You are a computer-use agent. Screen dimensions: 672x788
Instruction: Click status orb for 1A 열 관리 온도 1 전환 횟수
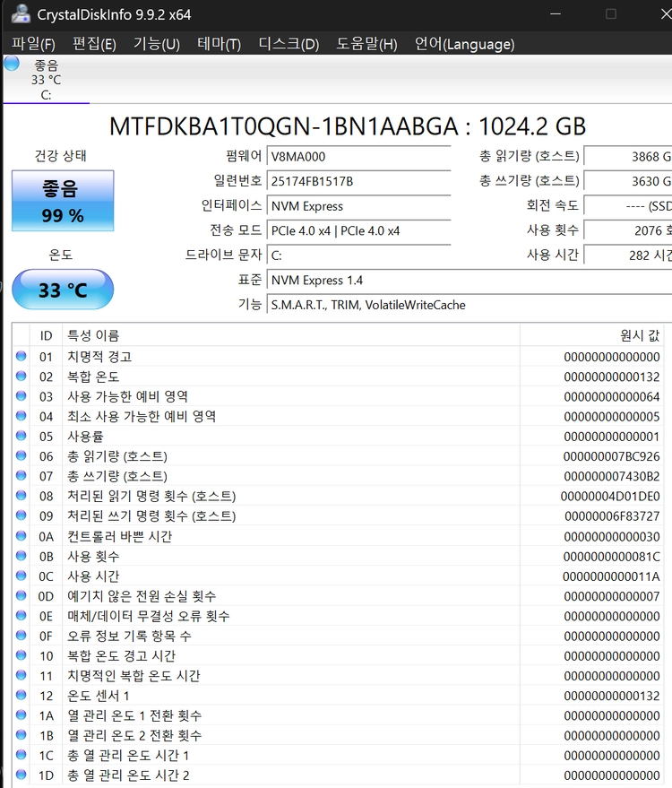coord(22,714)
